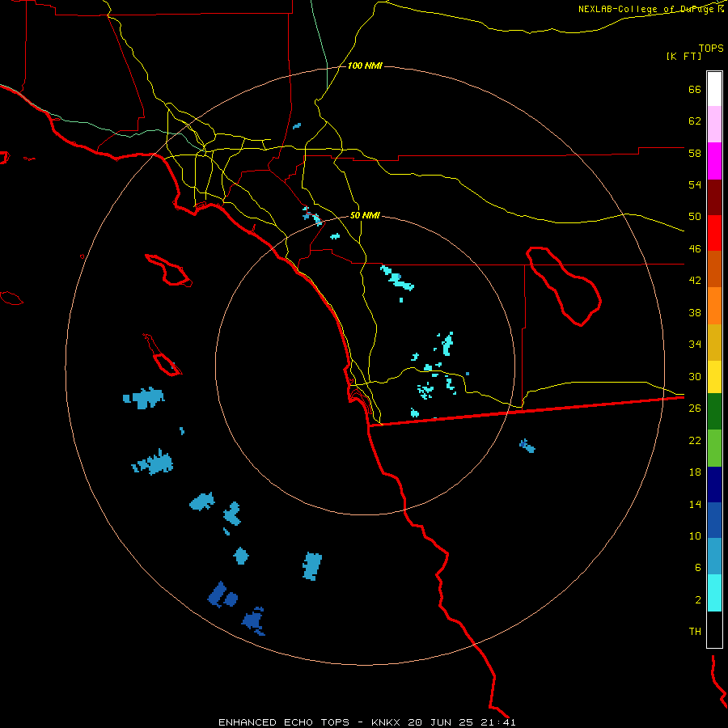Click the legend value '2'
Screen dimensions: 728x728
[x=698, y=599]
